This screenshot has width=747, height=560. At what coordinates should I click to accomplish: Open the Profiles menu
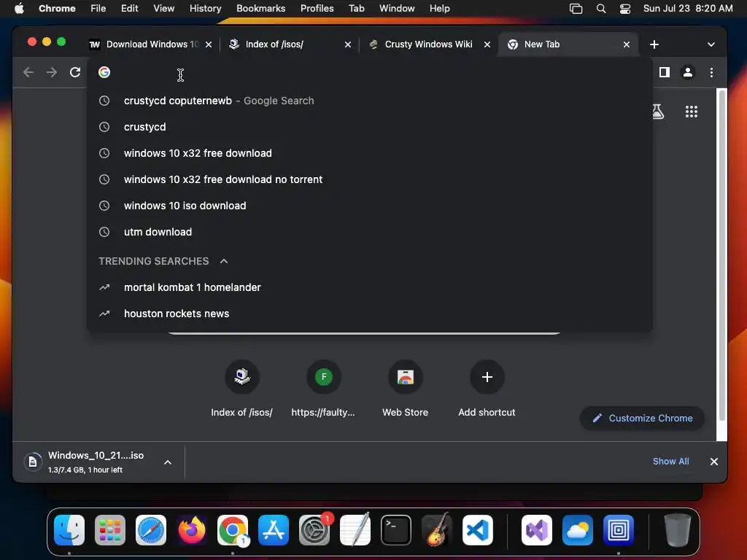(x=317, y=9)
